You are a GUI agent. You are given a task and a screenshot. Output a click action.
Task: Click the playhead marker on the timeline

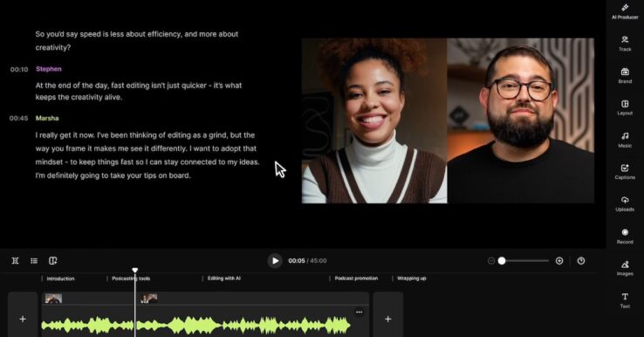[x=134, y=270]
